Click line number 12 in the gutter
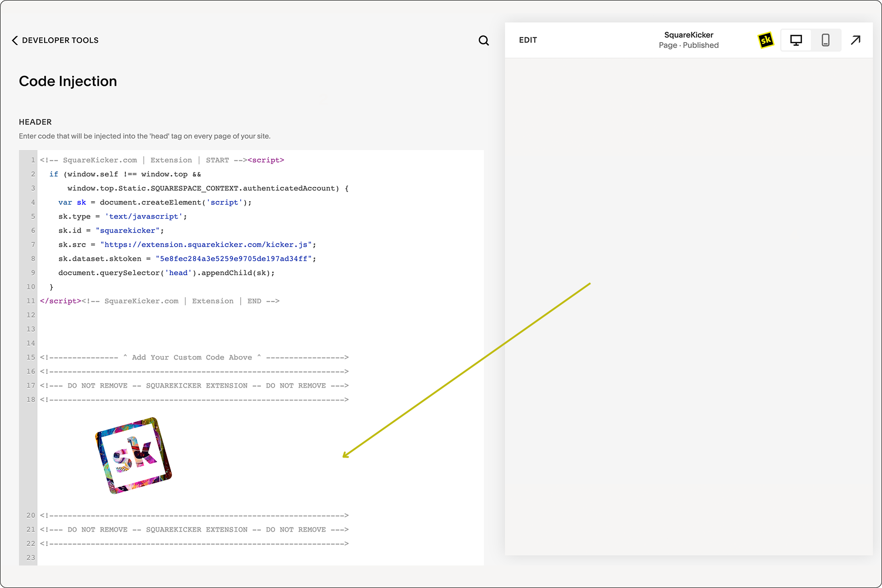The width and height of the screenshot is (882, 588). coord(31,315)
